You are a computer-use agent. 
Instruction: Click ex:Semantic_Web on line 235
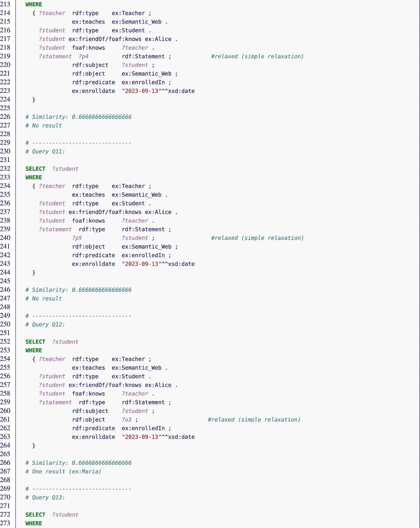pyautogui.click(x=137, y=195)
